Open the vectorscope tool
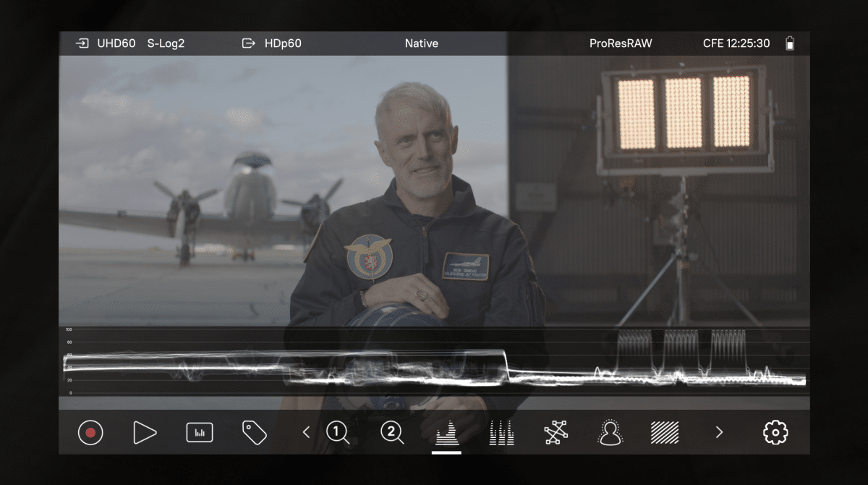The height and width of the screenshot is (485, 868). [x=556, y=433]
